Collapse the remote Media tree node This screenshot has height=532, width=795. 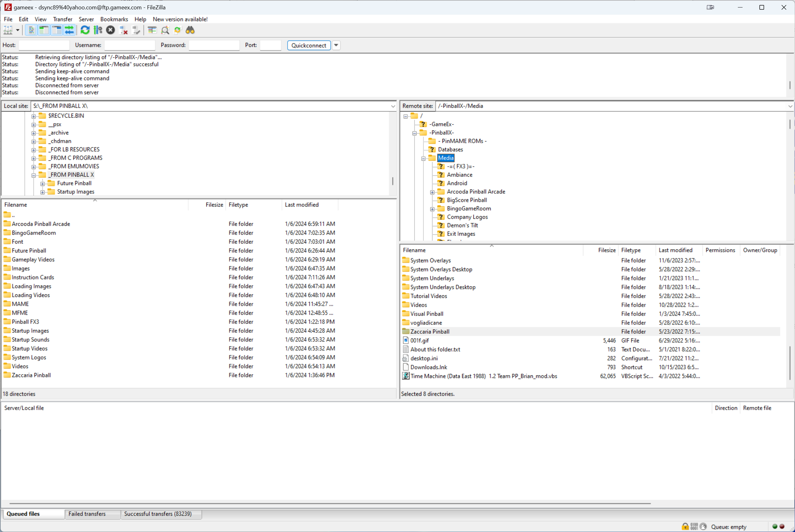click(423, 159)
